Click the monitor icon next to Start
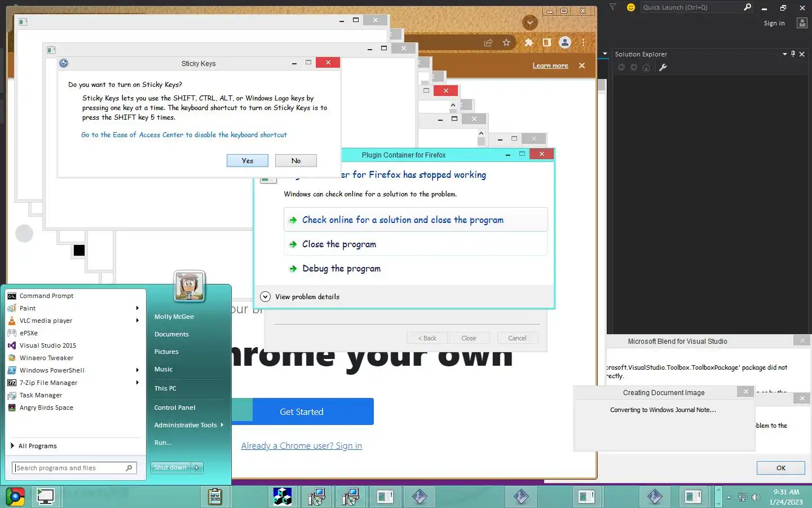Image resolution: width=812 pixels, height=508 pixels. (x=45, y=497)
